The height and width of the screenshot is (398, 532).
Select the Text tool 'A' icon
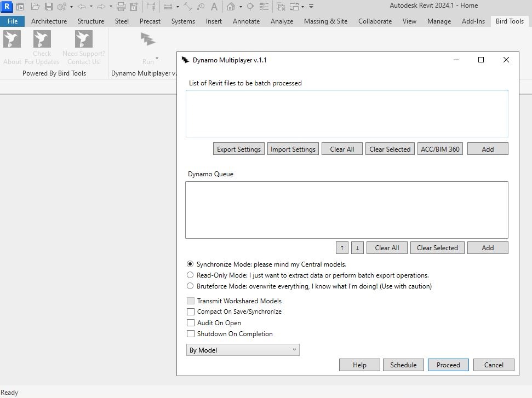(214, 7)
